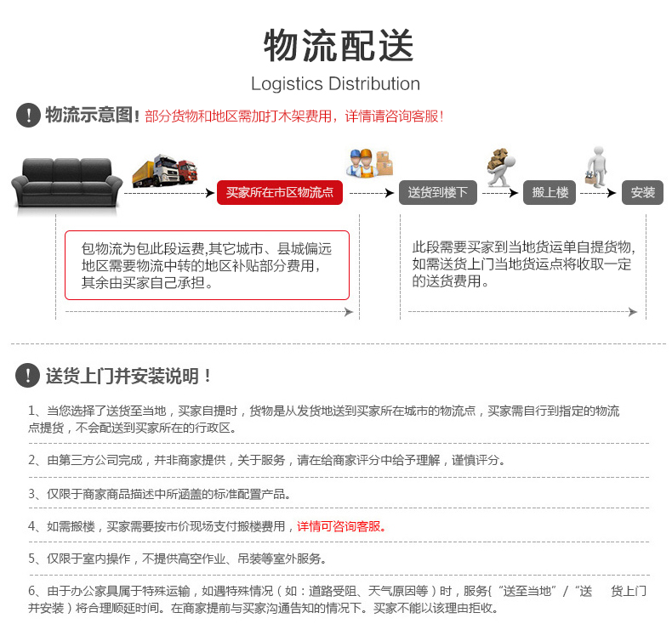
Task: Click red notice about 打木架费用
Action: coord(294,116)
